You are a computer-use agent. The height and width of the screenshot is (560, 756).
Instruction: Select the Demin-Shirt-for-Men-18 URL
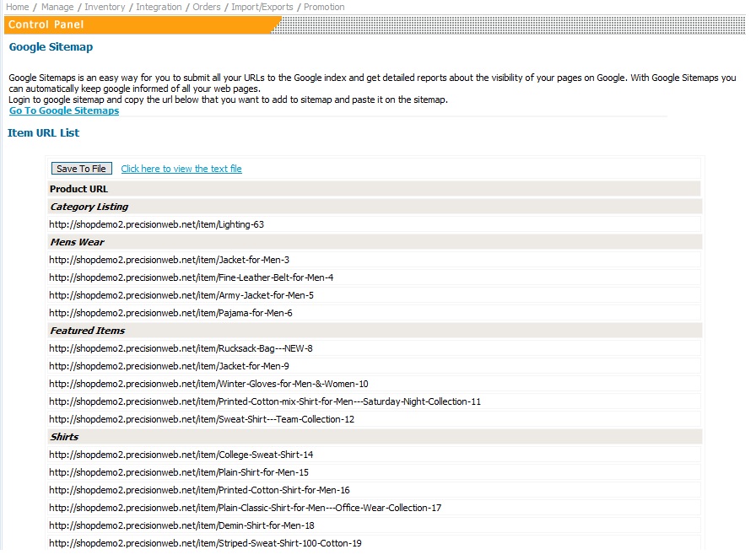click(x=181, y=525)
